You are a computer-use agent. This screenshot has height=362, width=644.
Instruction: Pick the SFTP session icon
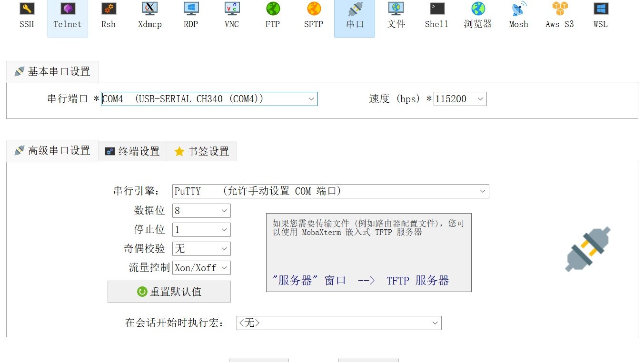tap(314, 16)
